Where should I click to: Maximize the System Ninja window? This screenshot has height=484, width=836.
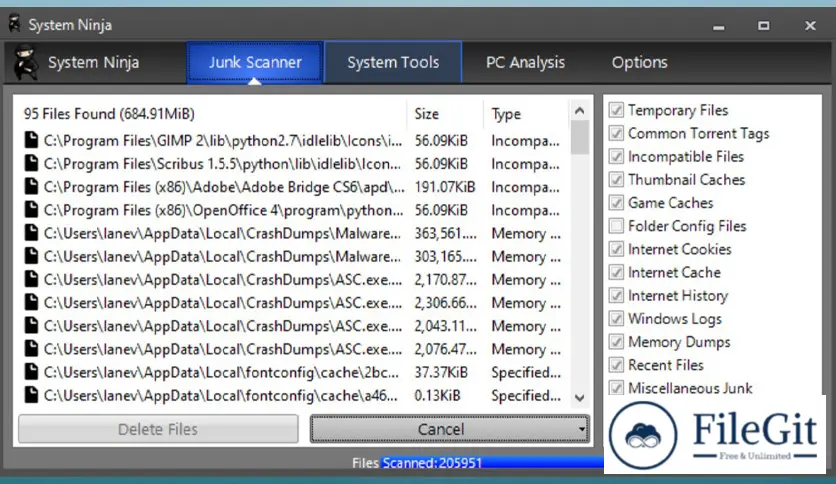pos(763,26)
